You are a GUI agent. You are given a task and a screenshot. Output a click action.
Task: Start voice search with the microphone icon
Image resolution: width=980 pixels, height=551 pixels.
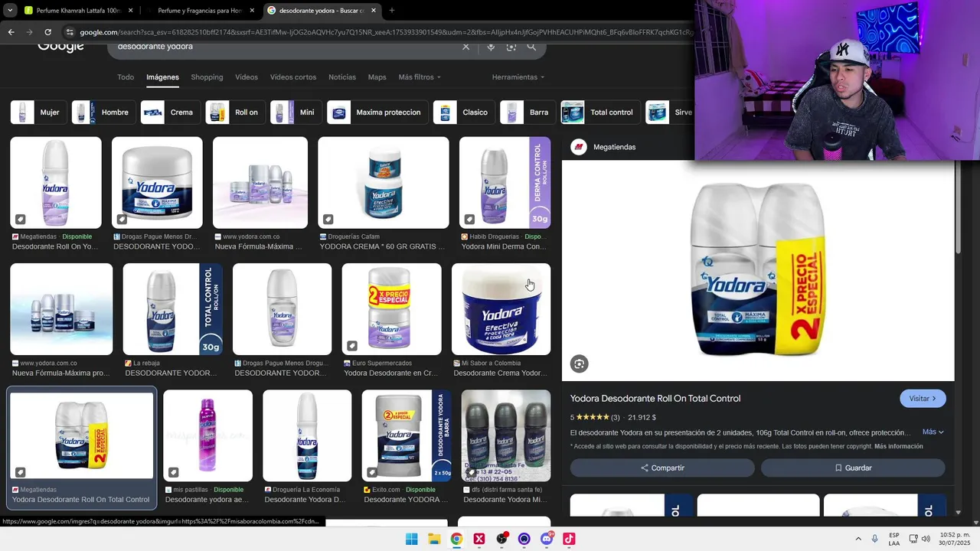pos(491,47)
